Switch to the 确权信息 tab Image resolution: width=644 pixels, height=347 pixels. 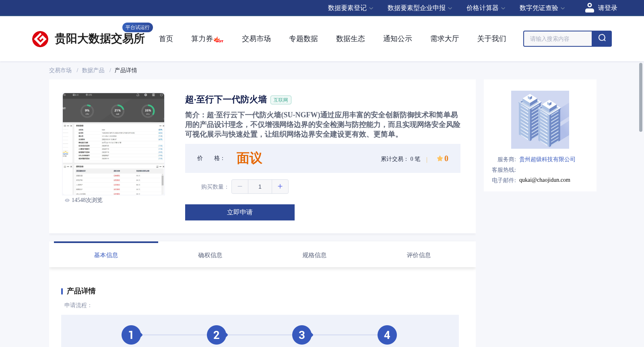tap(210, 255)
